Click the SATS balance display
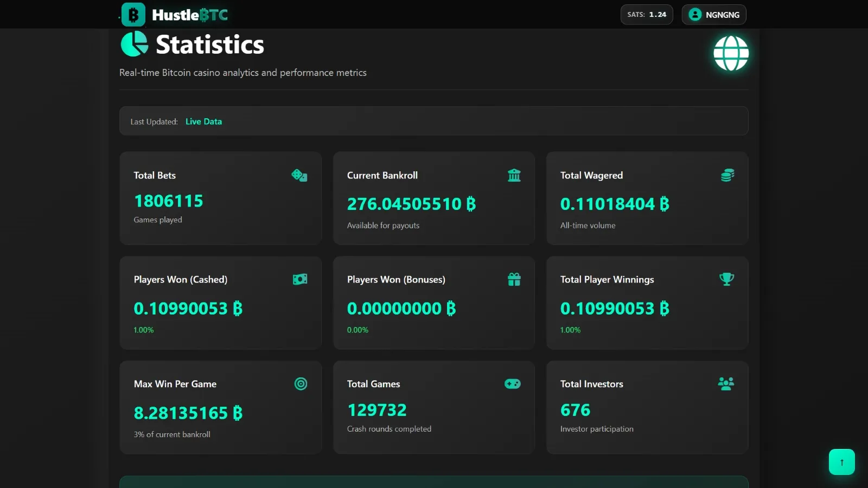 click(x=646, y=15)
